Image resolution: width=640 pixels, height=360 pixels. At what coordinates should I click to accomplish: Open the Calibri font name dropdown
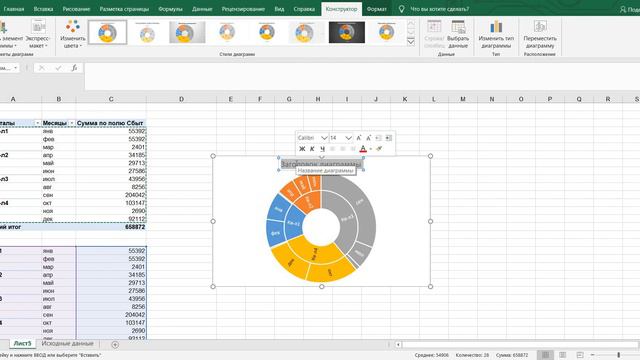(324, 138)
